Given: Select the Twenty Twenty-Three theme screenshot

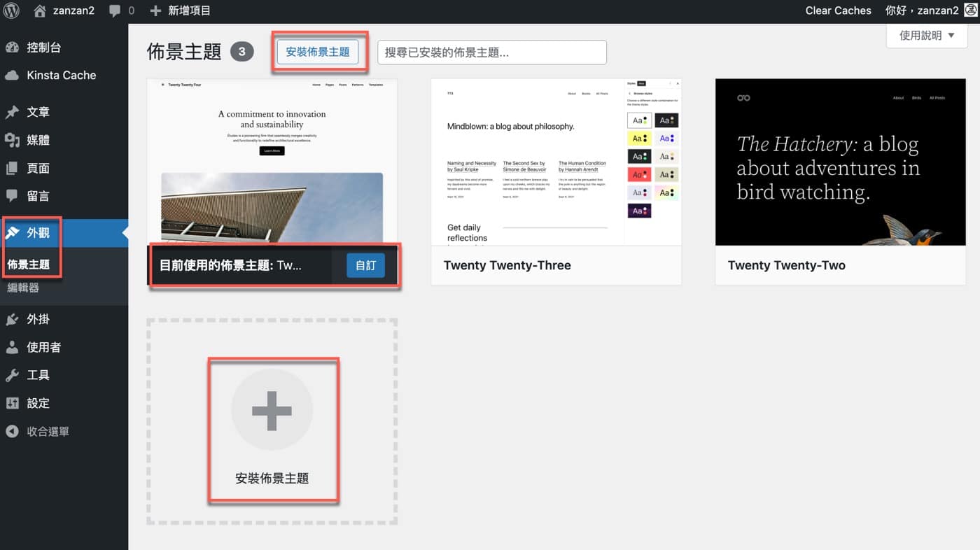Looking at the screenshot, I should (556, 162).
